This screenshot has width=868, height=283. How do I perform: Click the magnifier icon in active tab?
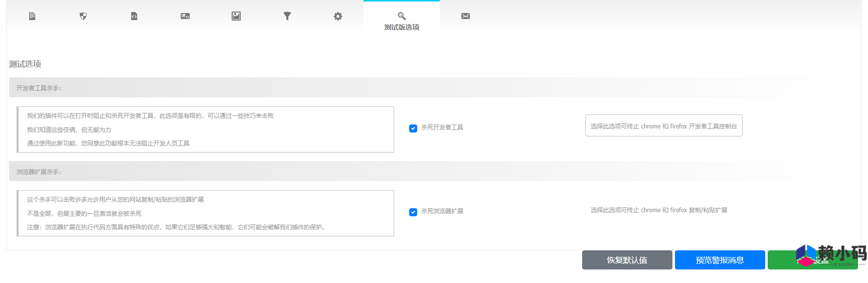402,16
